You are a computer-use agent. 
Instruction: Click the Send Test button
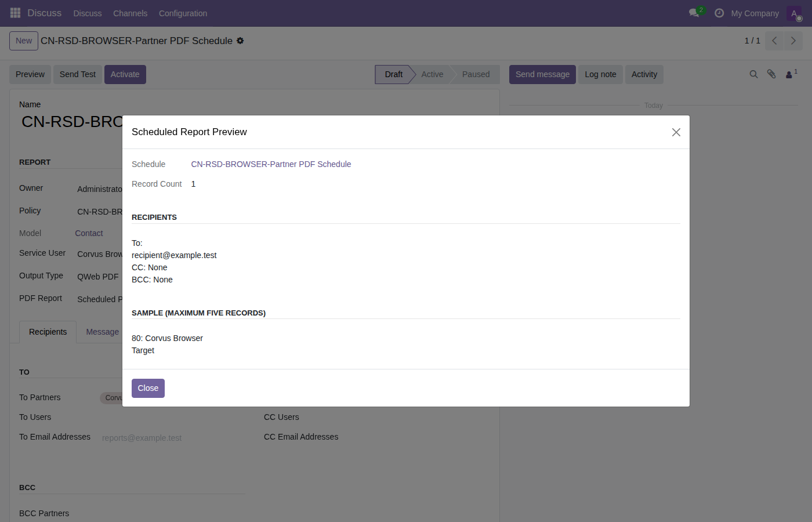pos(78,74)
